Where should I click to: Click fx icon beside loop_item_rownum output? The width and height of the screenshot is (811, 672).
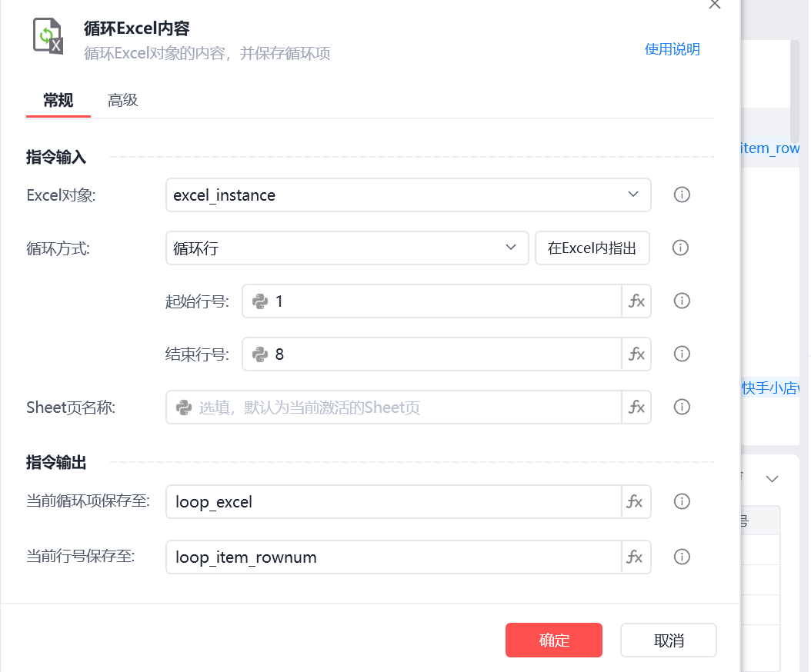[635, 557]
